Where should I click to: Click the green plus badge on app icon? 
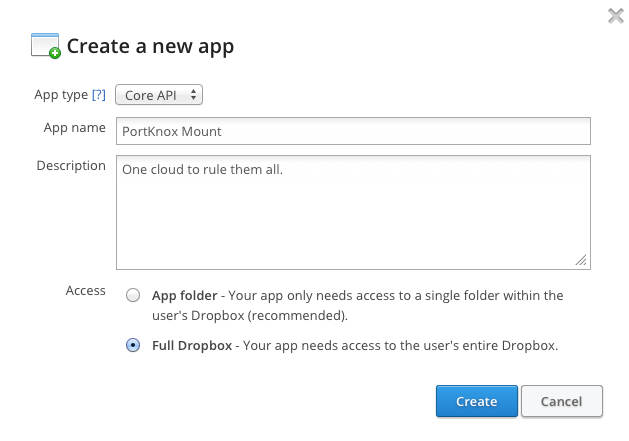55,53
